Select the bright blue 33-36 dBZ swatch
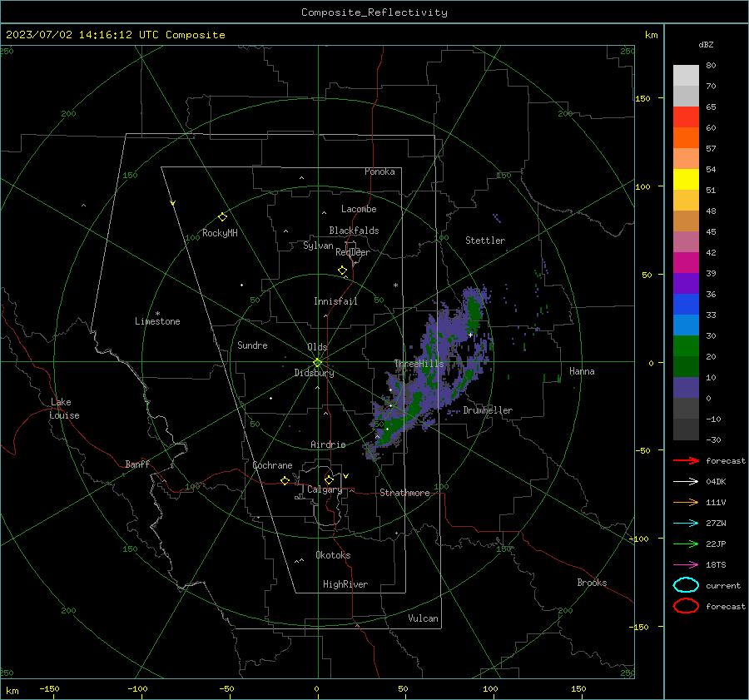 click(686, 305)
